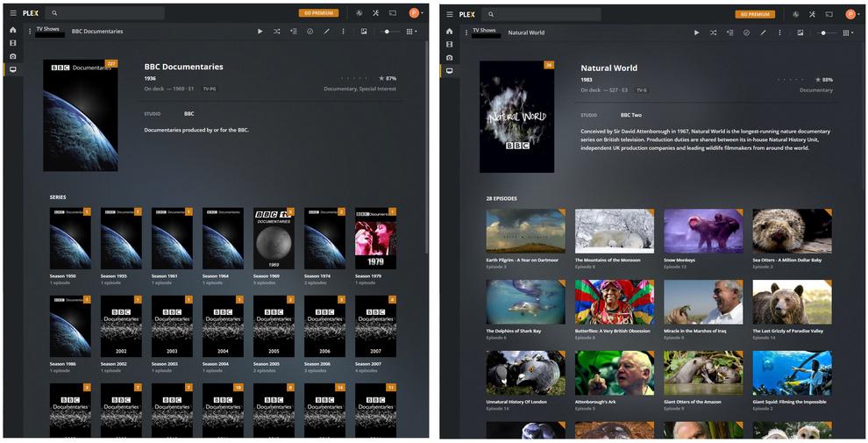Viewport: 868px width, 443px height.
Task: Click GO PREMIUM in Natural World window
Action: [755, 14]
